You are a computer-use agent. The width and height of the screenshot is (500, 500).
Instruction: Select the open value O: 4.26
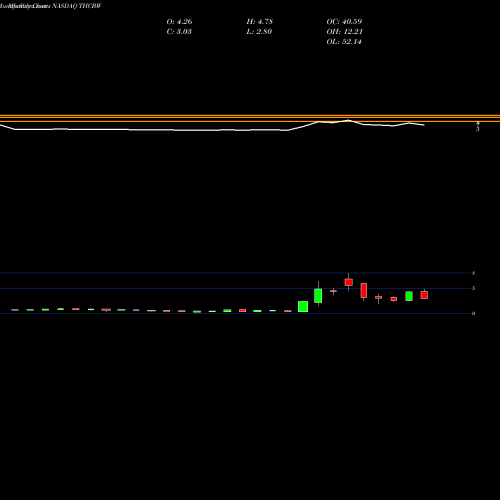pyautogui.click(x=179, y=22)
